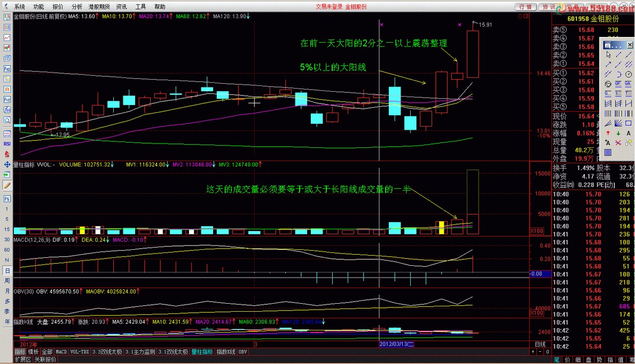Click the pencil drawing tools sidebar icon

7,185
